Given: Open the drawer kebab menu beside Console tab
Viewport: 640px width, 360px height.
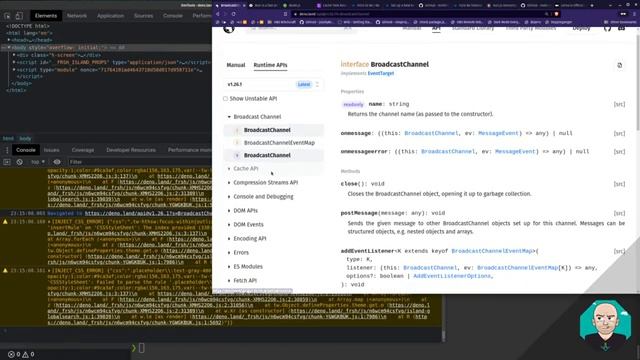Looking at the screenshot, I should [7, 150].
